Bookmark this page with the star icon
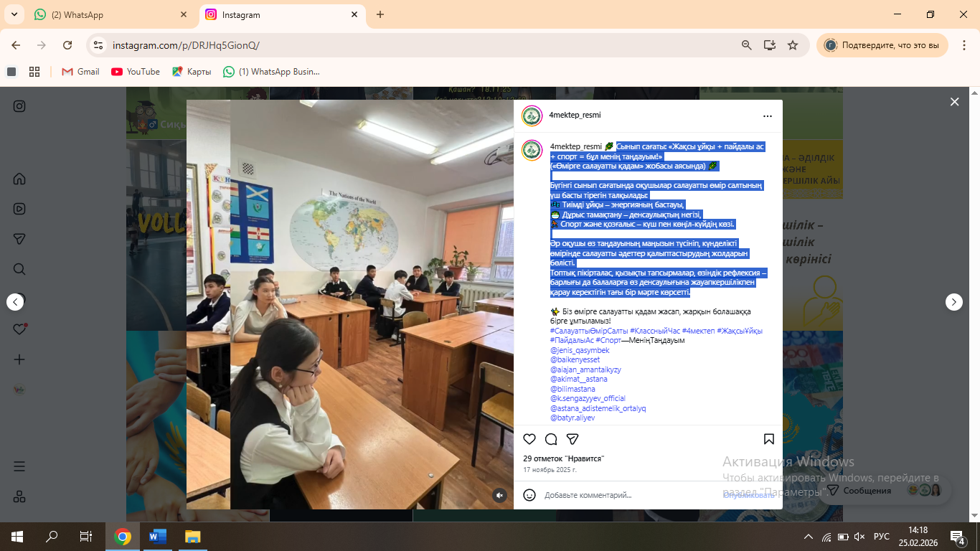This screenshot has width=980, height=551. tap(793, 45)
